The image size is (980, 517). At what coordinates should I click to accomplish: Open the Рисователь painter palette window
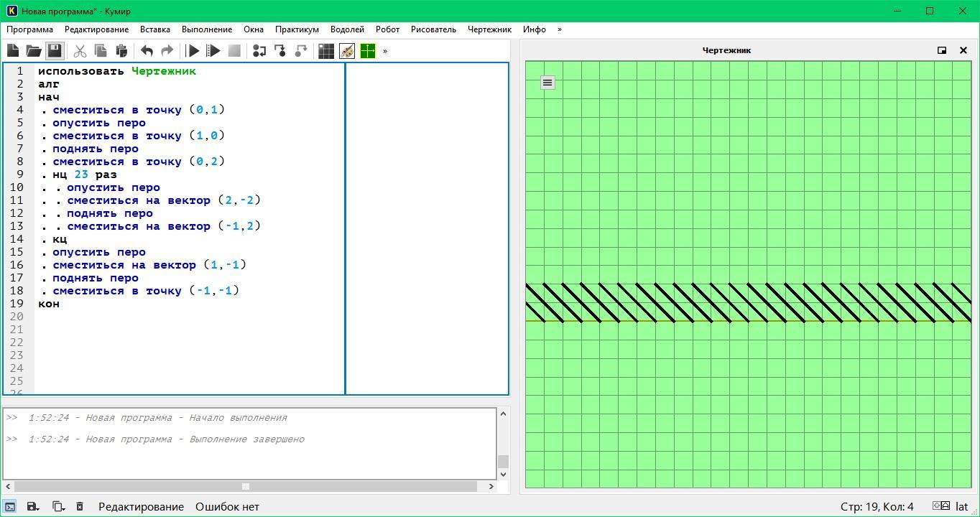tap(347, 51)
